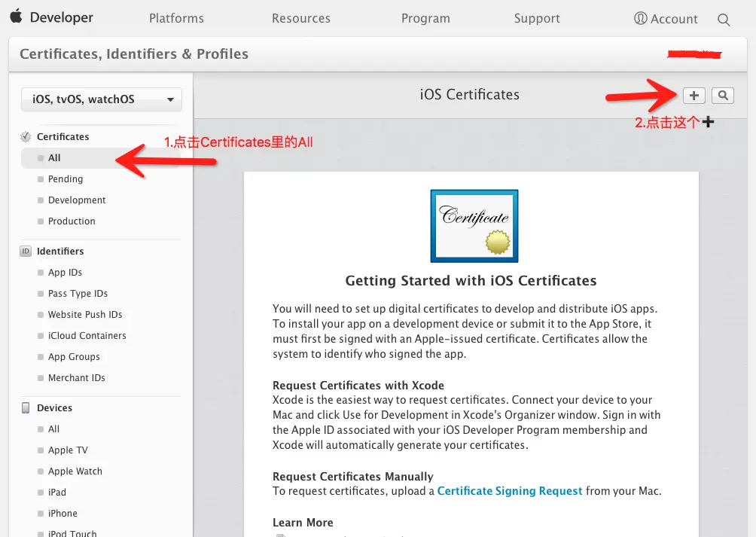The image size is (756, 537).
Task: Open Program in top navigation
Action: point(425,18)
